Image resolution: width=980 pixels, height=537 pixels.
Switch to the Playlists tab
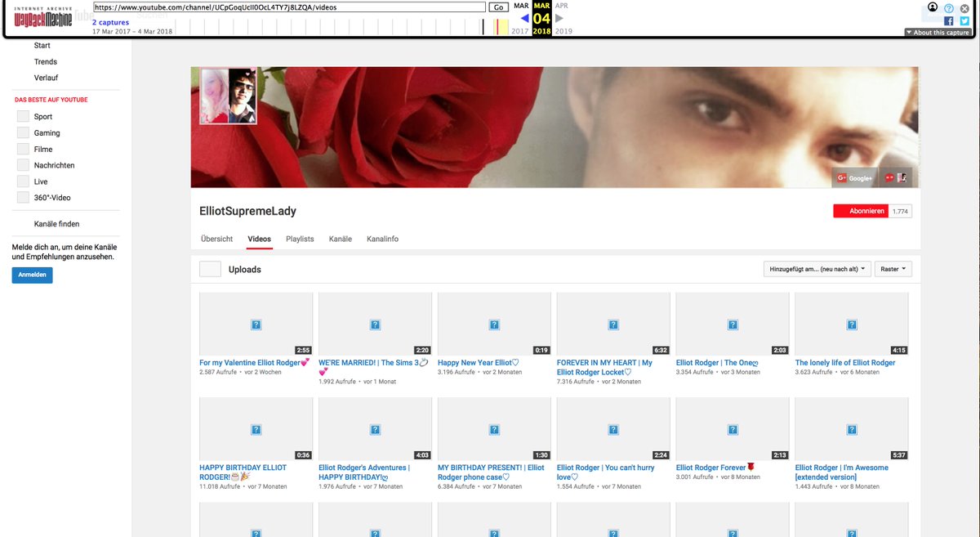tap(300, 239)
